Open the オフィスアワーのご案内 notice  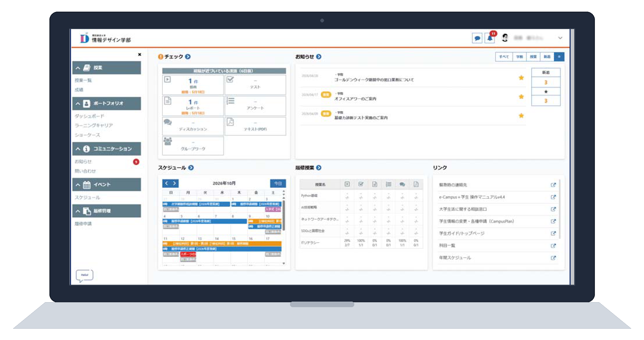tap(355, 99)
